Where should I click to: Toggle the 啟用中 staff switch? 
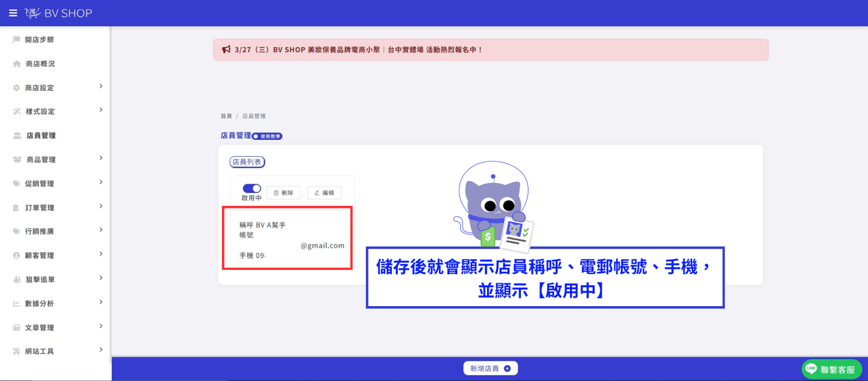click(252, 189)
